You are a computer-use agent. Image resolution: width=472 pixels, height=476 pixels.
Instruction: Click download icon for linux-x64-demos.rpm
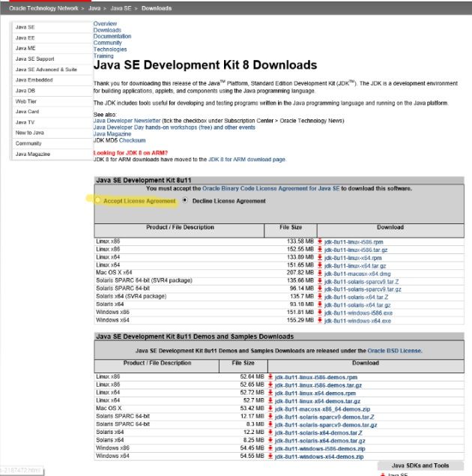[x=270, y=393]
